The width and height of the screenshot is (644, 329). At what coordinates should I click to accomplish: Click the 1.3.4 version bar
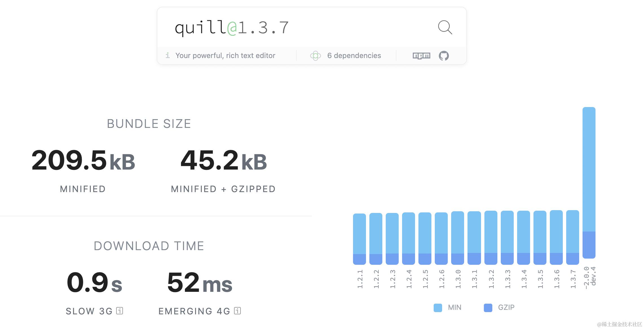pos(523,237)
